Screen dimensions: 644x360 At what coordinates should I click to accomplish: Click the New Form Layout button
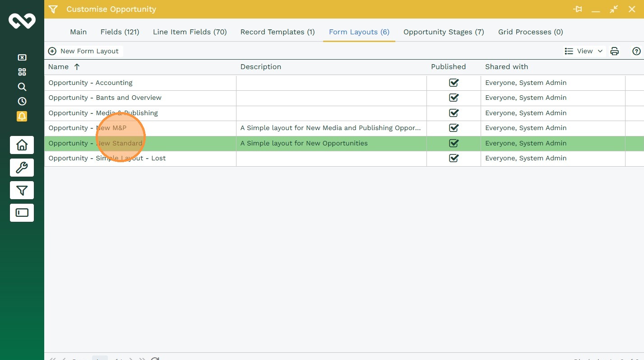[84, 51]
